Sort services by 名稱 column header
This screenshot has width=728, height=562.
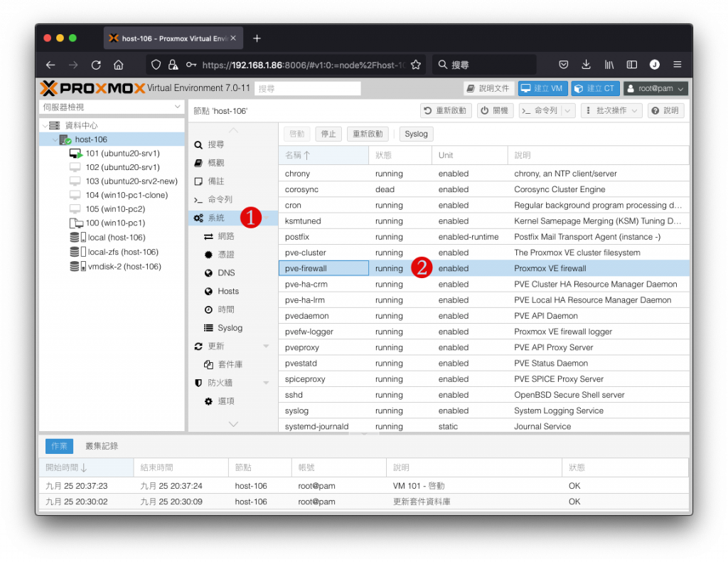(x=323, y=155)
